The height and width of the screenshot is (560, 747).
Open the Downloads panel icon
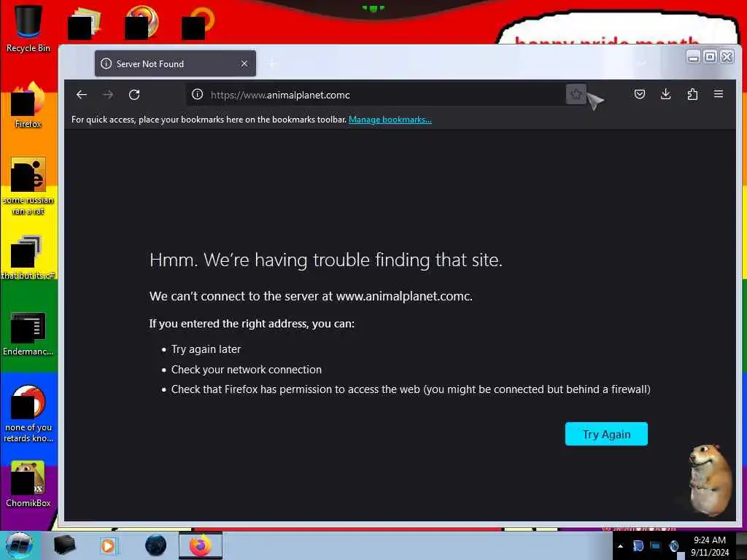[x=666, y=94]
